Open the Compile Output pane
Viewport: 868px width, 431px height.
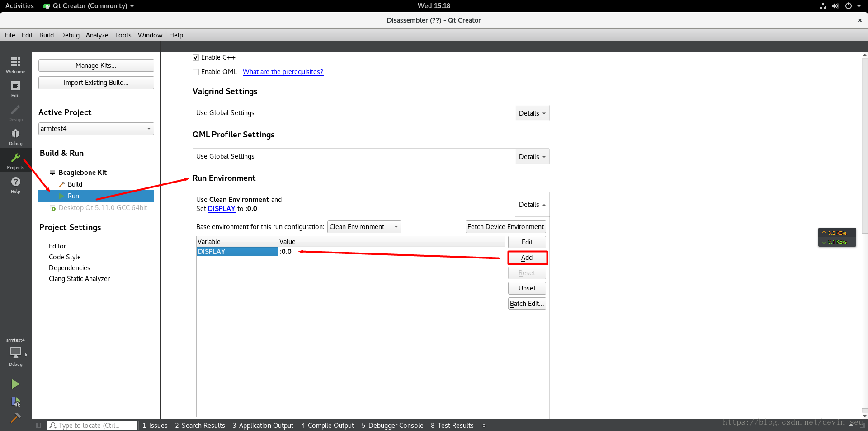327,426
